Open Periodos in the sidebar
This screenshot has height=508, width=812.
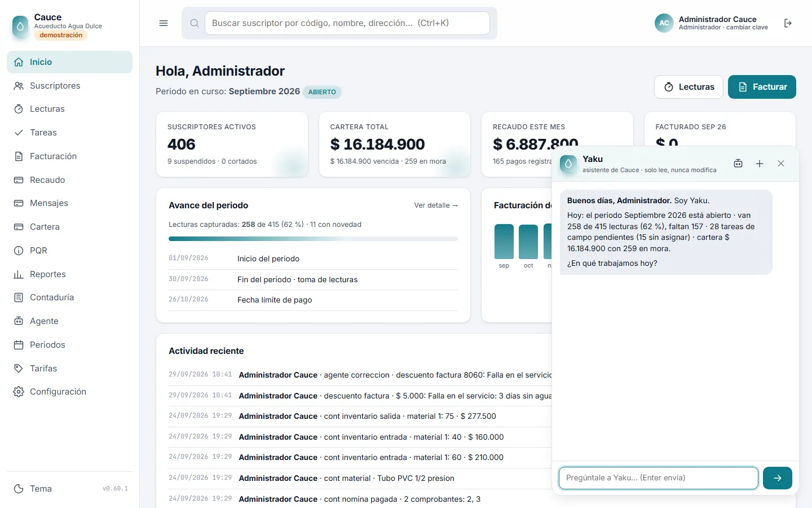tap(69, 345)
